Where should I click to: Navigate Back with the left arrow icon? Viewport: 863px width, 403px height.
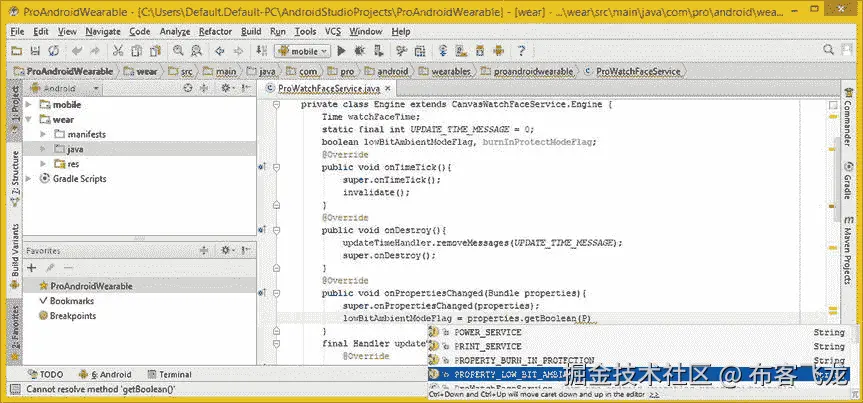tap(220, 51)
